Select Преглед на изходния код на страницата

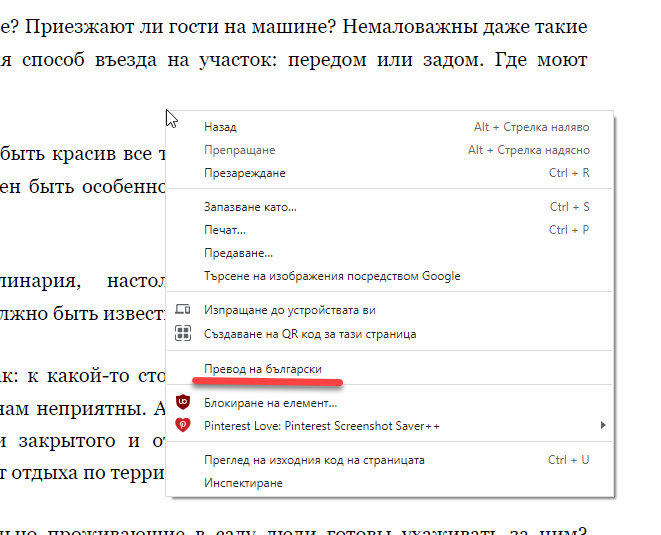[x=390, y=460]
